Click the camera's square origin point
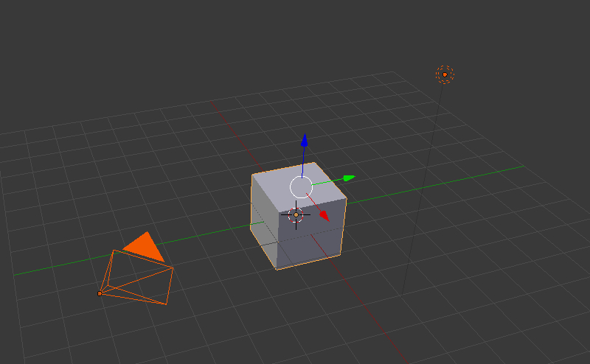590x364 pixels. (100, 293)
